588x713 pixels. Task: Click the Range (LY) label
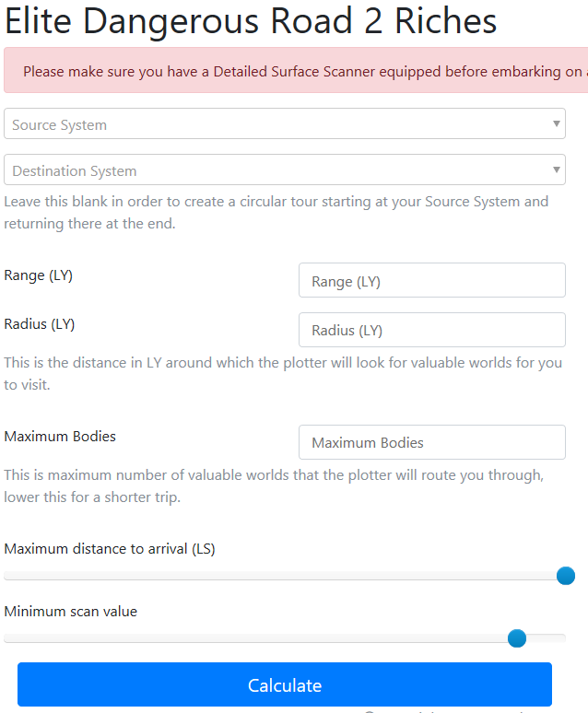(x=40, y=275)
